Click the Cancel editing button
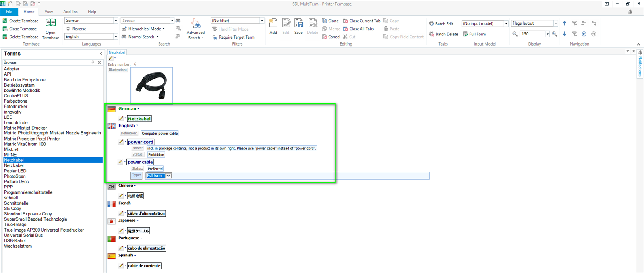Screen dimensions: 644x273 tap(331, 37)
